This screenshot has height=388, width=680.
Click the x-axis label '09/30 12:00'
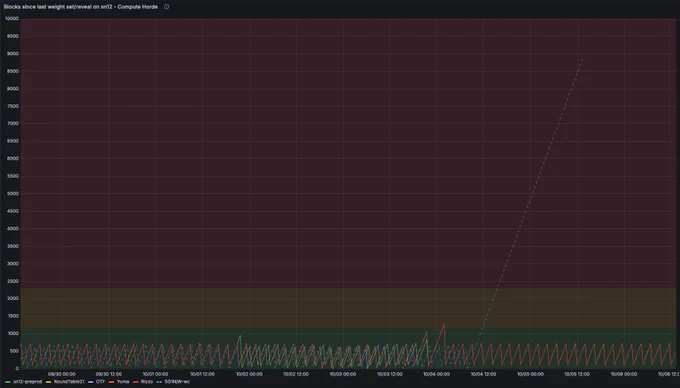tap(108, 374)
